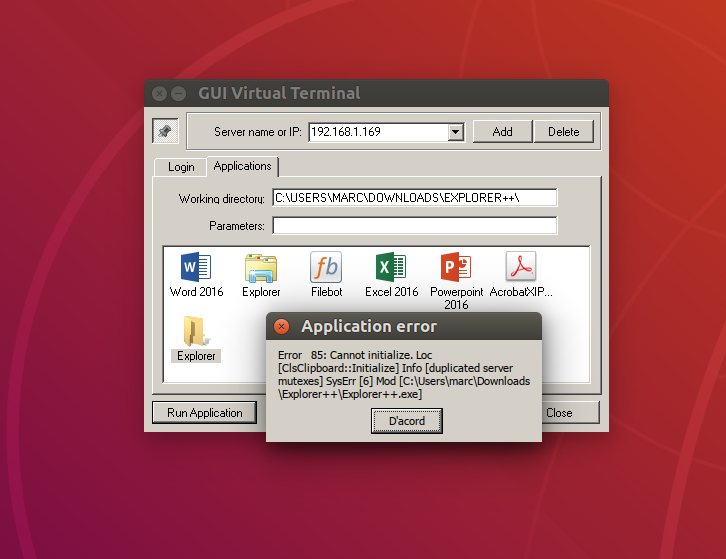
Task: Toggle the pin button beside Server name
Action: coord(164,131)
